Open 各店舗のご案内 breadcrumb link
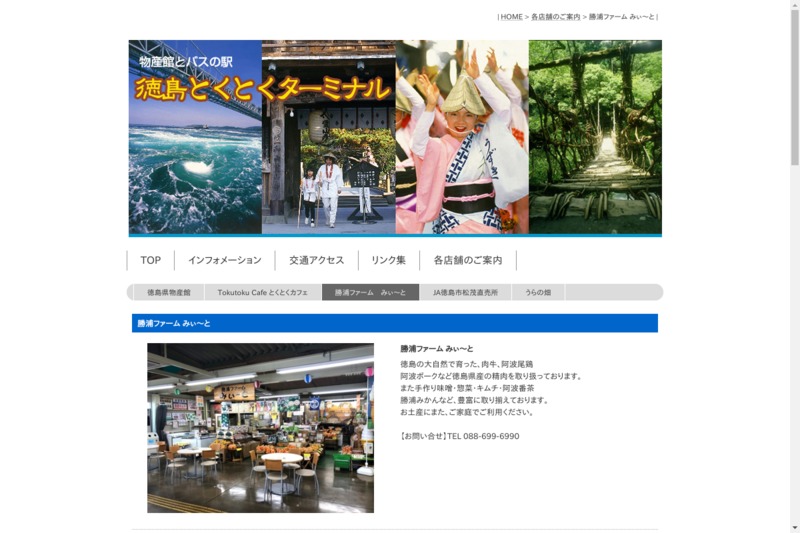Screen dimensions: 800x533 coord(555,17)
